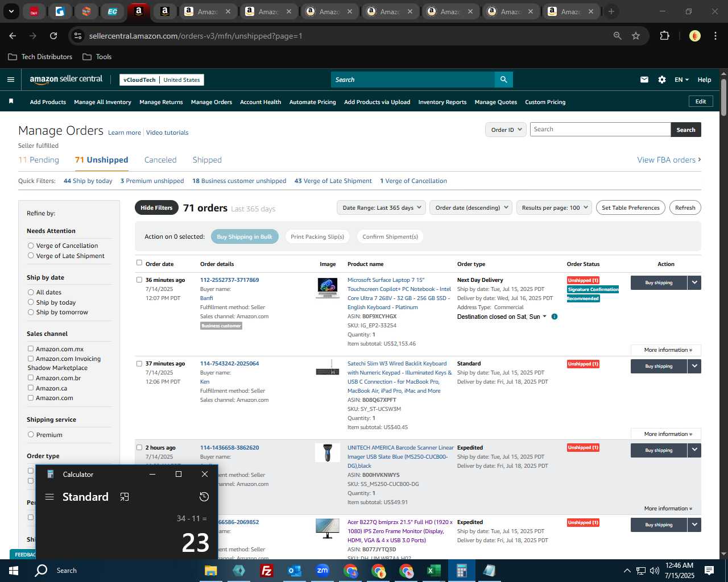Image resolution: width=728 pixels, height=582 pixels.
Task: Open browser extensions puzzle icon
Action: point(664,36)
